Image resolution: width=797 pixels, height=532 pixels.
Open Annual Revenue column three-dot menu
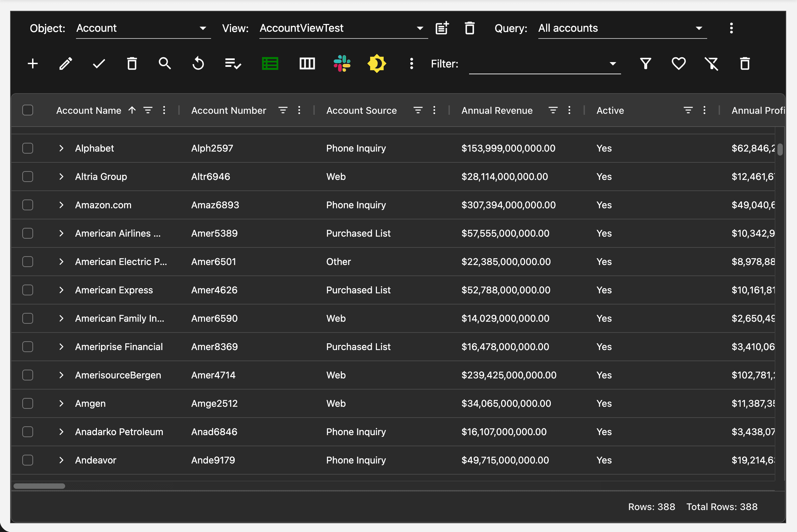pyautogui.click(x=569, y=110)
